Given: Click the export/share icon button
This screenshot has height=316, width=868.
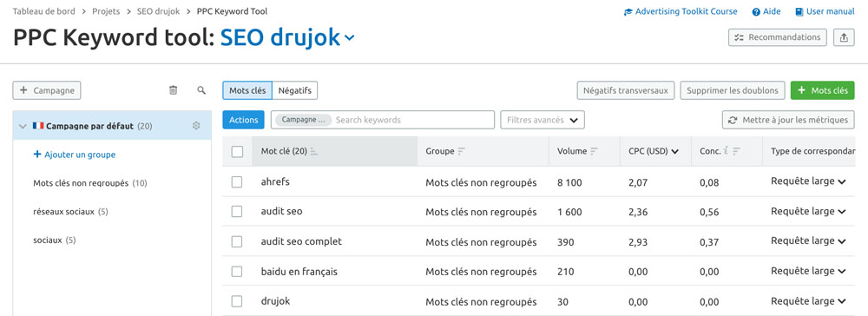Looking at the screenshot, I should (x=844, y=37).
